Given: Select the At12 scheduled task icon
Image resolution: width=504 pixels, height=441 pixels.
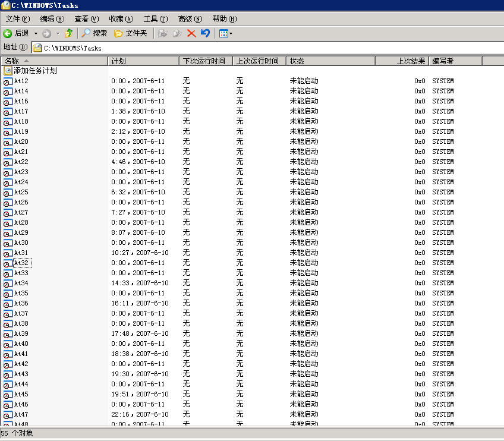Looking at the screenshot, I should [x=8, y=81].
